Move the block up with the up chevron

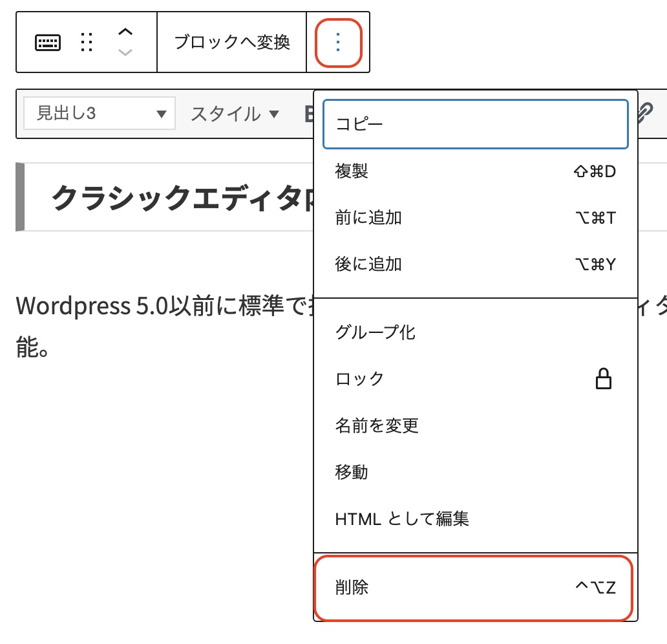point(126,32)
